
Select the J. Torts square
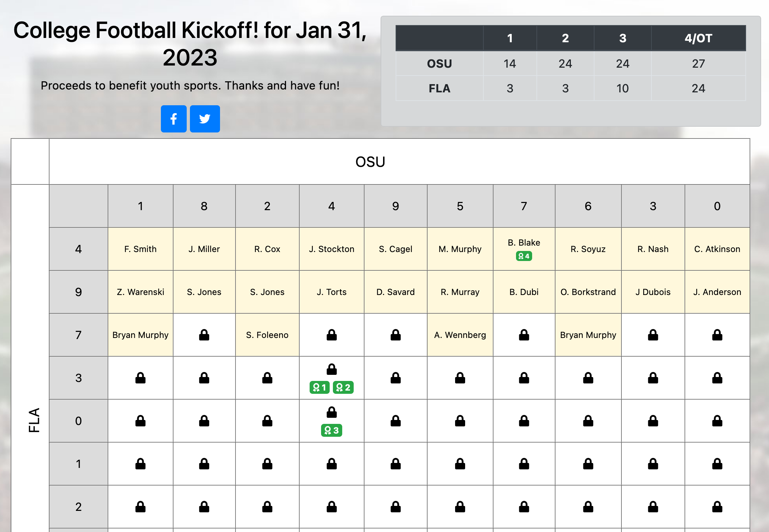(332, 292)
